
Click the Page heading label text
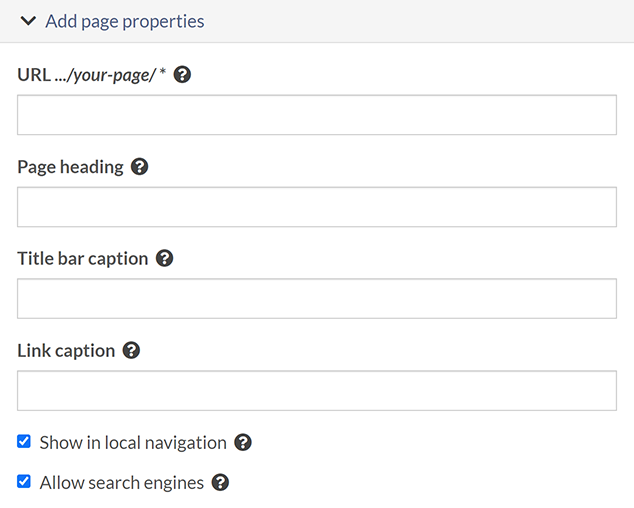70,167
